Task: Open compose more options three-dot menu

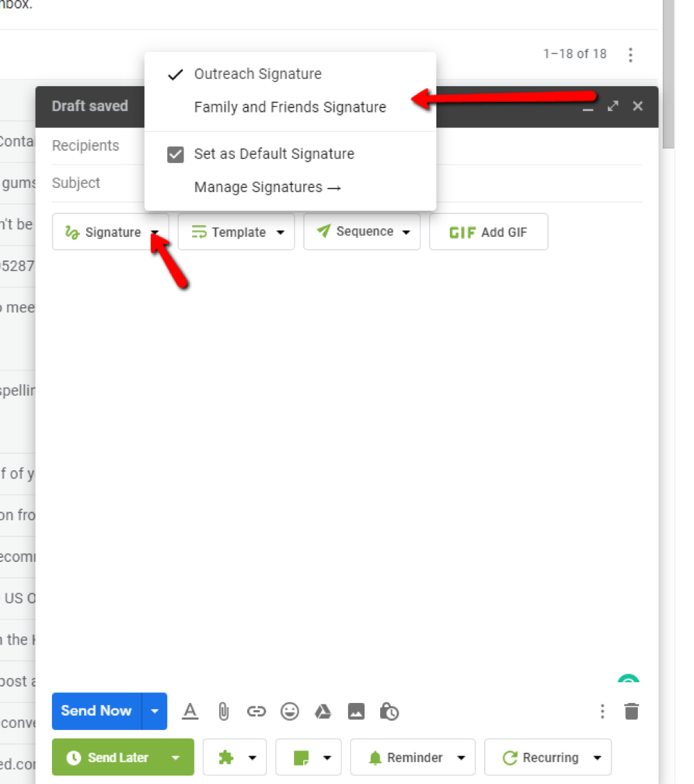Action: point(602,711)
